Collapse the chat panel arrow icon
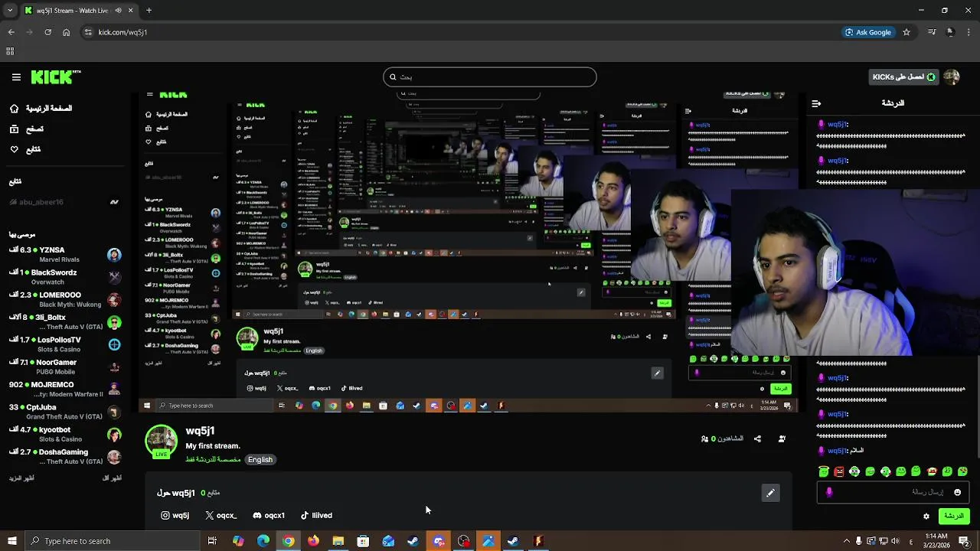Image resolution: width=980 pixels, height=551 pixels. click(x=816, y=103)
